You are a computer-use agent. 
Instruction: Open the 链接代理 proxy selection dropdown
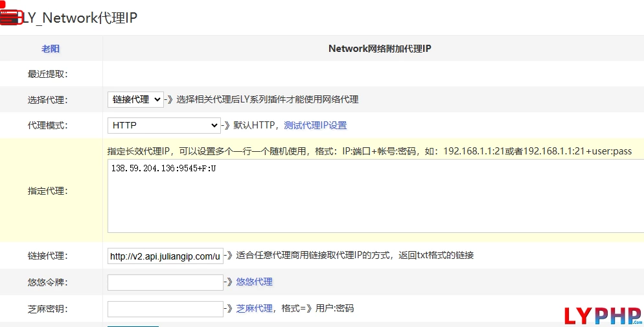coord(135,99)
